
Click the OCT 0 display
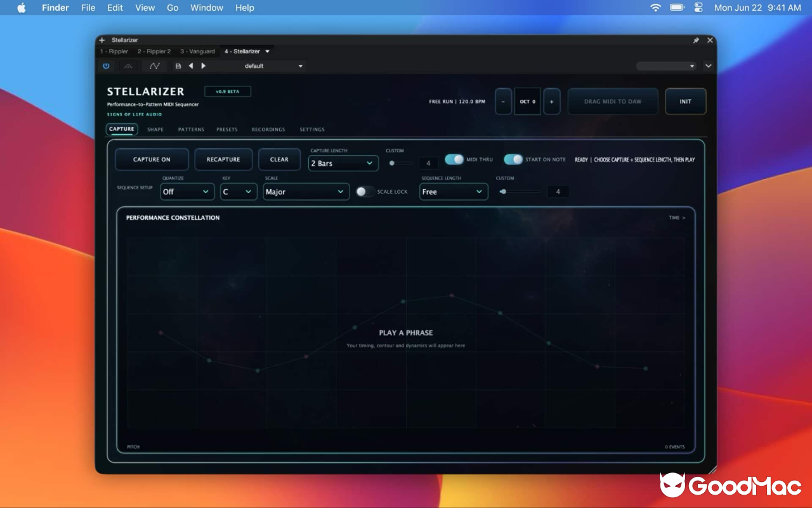[528, 102]
